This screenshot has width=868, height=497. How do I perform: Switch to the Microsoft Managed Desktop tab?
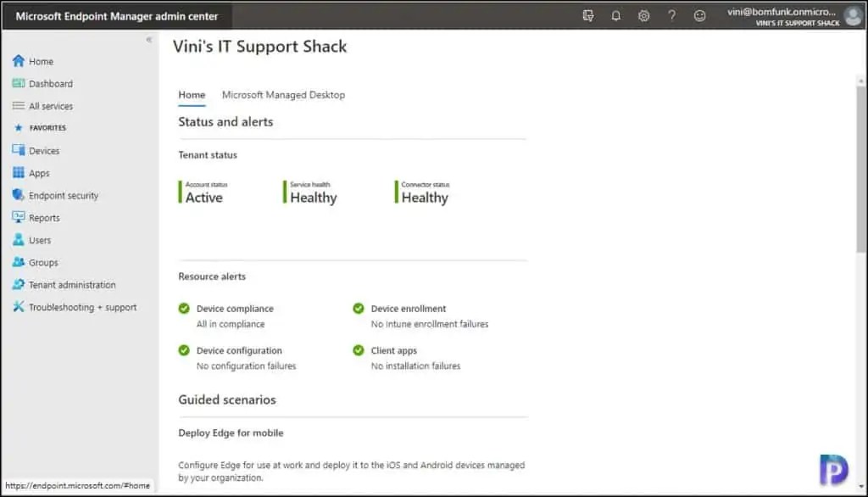pyautogui.click(x=283, y=95)
